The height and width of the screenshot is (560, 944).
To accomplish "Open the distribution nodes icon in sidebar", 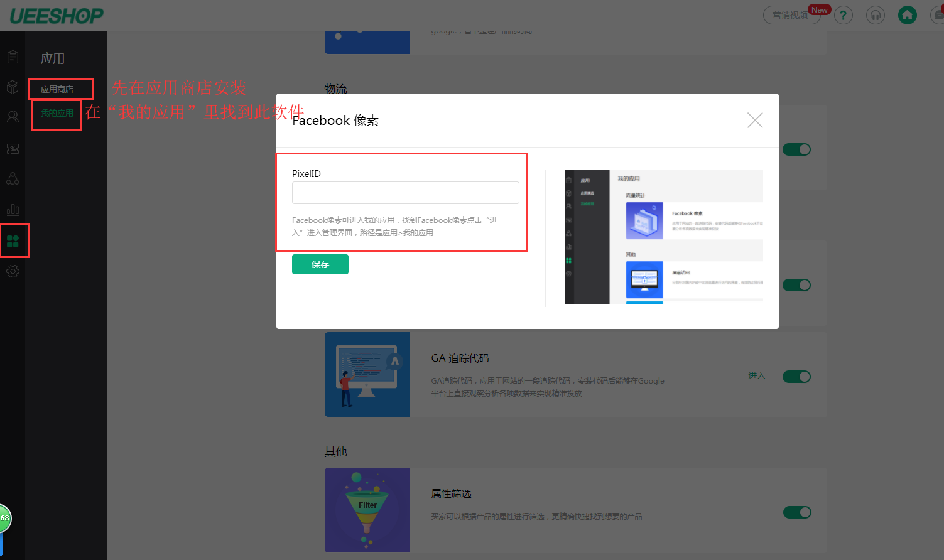I will click(x=13, y=179).
